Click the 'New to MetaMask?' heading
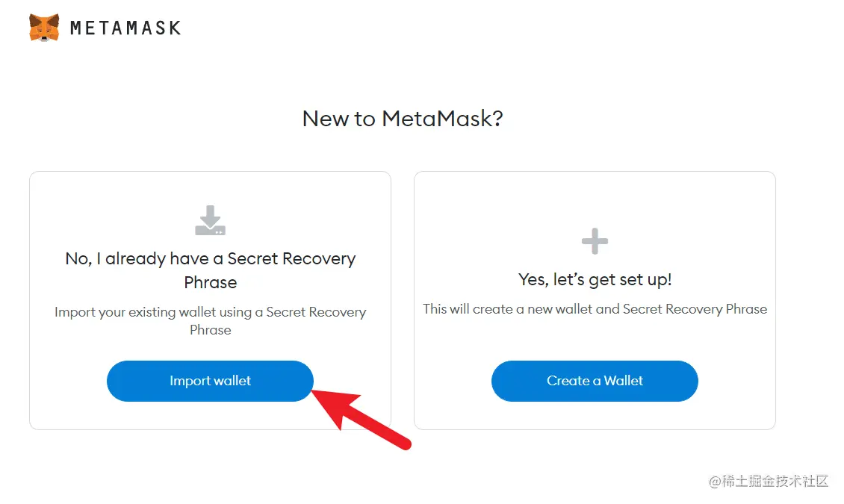This screenshot has width=844, height=504. click(403, 118)
